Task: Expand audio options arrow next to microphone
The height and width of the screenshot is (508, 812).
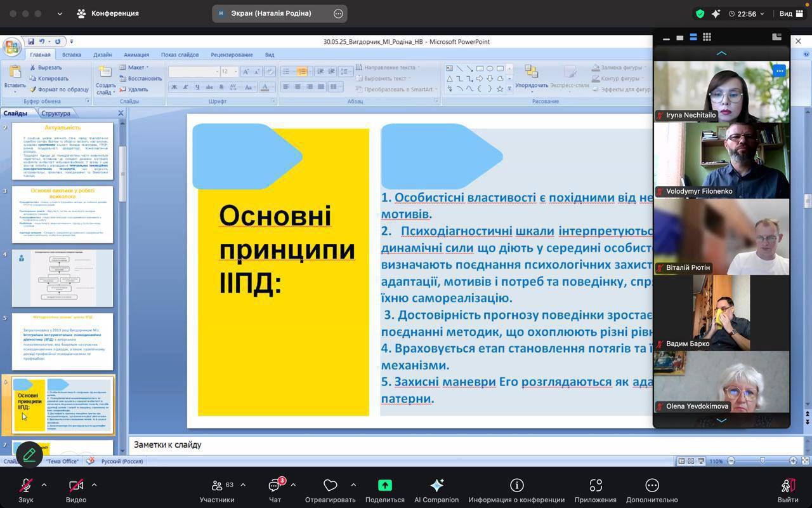Action: click(x=44, y=485)
